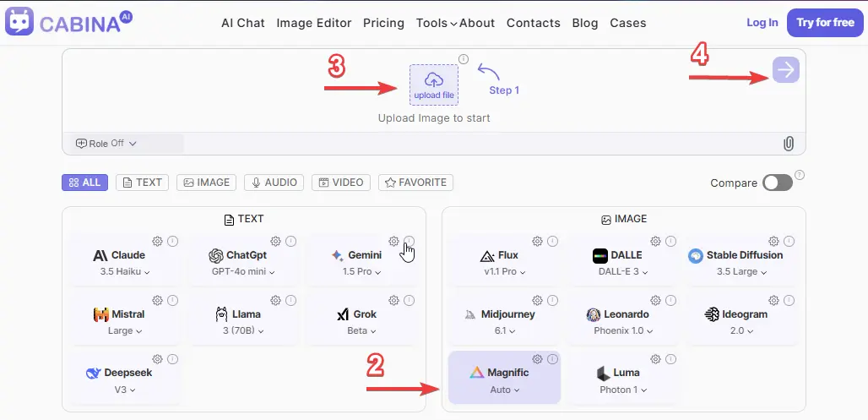Screen dimensions: 868x420
Task: Show info for Mistral model
Action: point(173,300)
